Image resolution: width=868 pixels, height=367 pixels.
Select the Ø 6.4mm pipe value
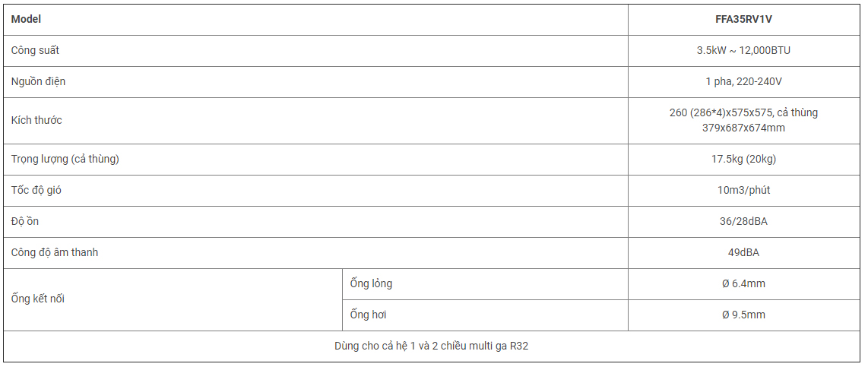tap(743, 283)
